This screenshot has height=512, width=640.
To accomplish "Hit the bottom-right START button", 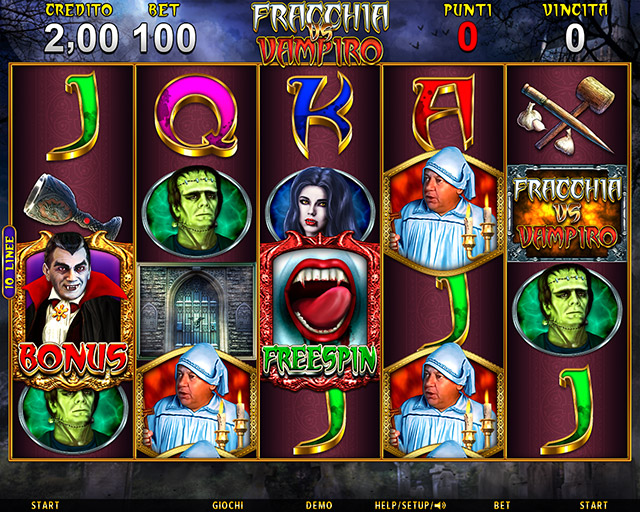I will 593,505.
